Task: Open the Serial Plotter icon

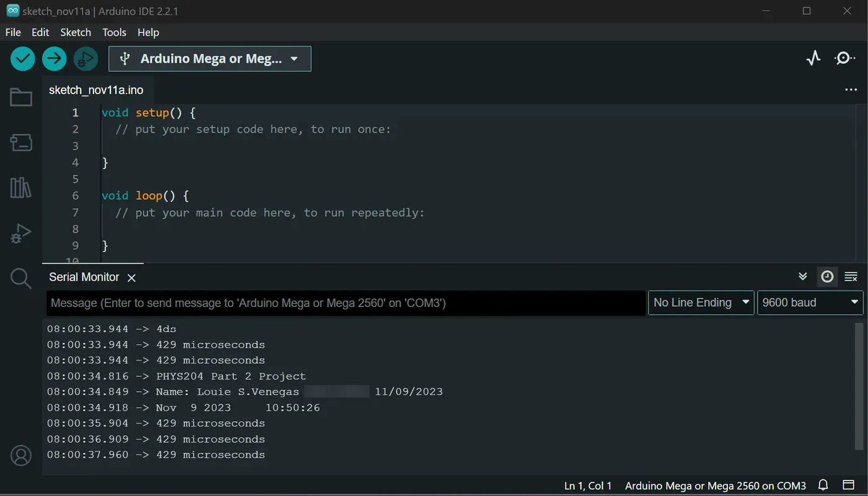Action: [813, 58]
